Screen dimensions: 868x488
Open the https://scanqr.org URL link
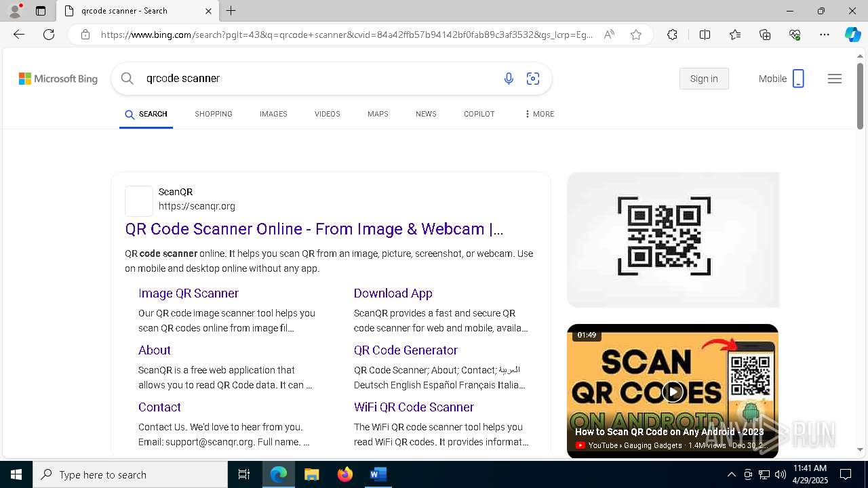coord(197,206)
